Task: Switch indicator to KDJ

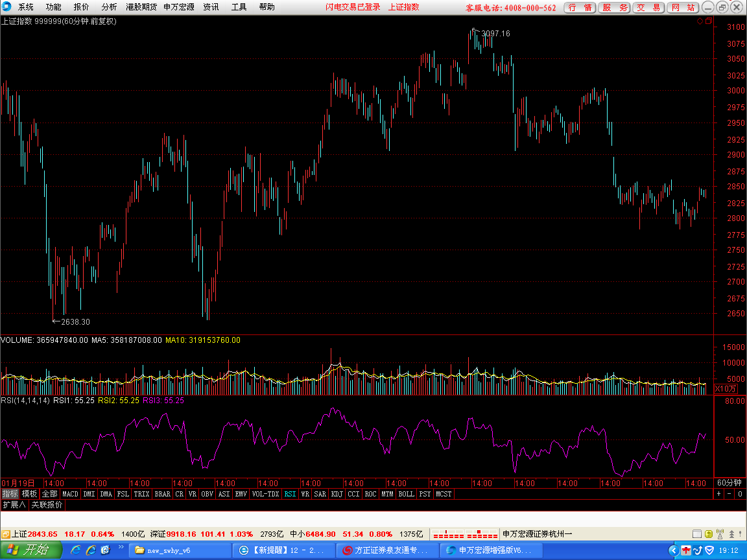Action: [337, 494]
